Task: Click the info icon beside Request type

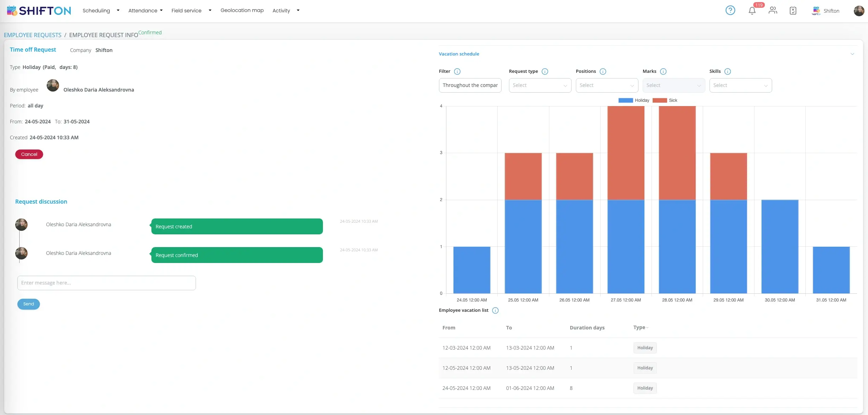Action: [x=545, y=71]
